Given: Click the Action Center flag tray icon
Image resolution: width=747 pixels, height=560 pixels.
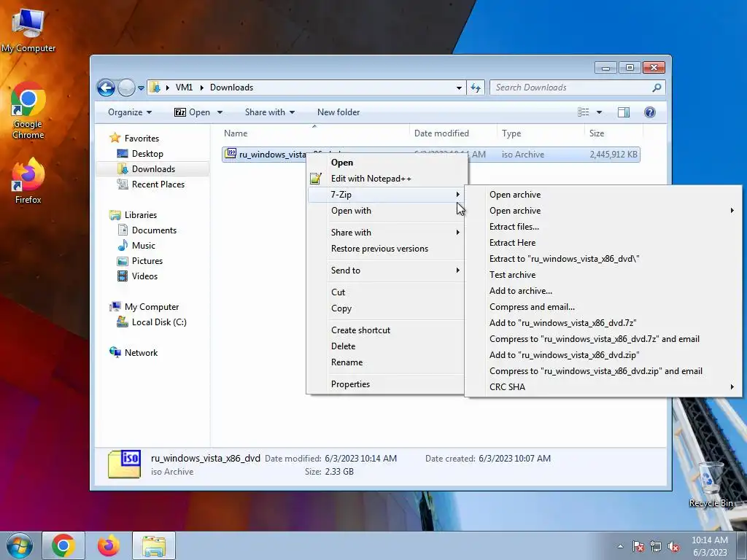Looking at the screenshot, I should coord(638,547).
